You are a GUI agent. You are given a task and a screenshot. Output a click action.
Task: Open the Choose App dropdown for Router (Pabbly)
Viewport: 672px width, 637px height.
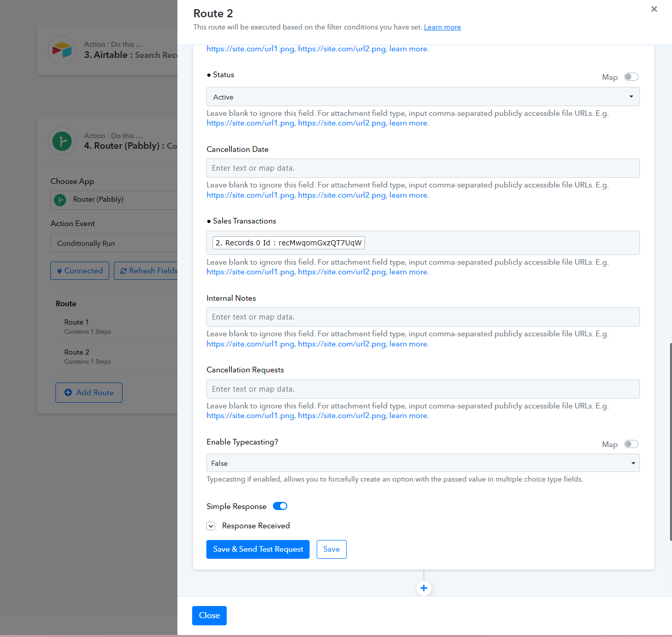pos(114,200)
